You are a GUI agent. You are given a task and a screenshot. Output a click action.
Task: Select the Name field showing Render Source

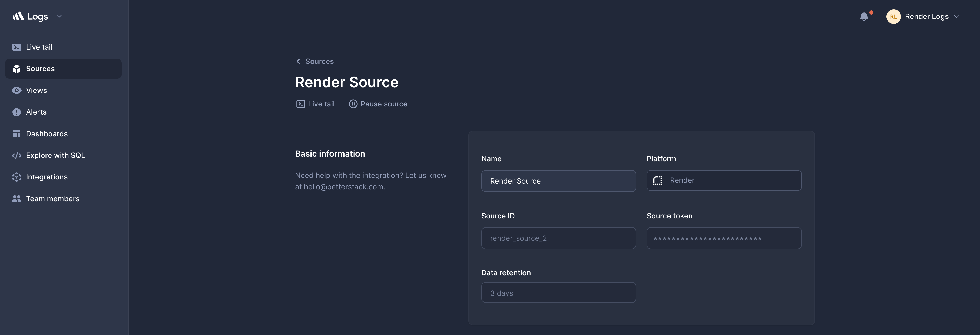click(x=558, y=181)
